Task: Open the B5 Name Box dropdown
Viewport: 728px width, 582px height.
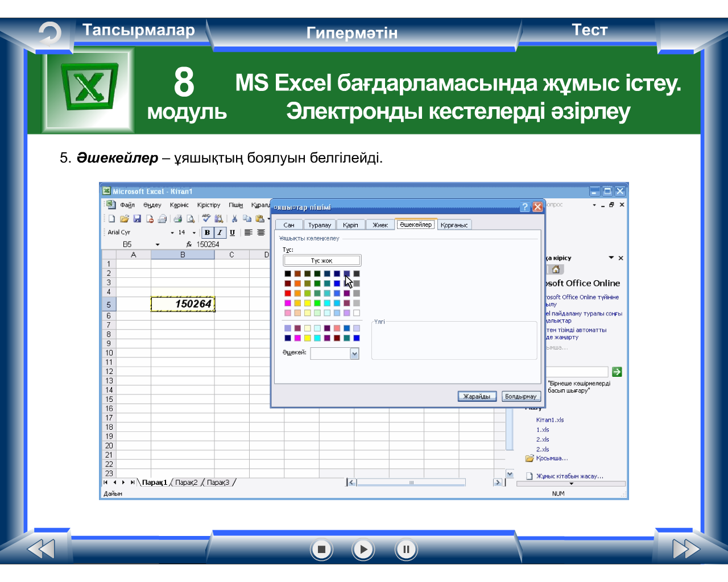Action: tap(158, 244)
